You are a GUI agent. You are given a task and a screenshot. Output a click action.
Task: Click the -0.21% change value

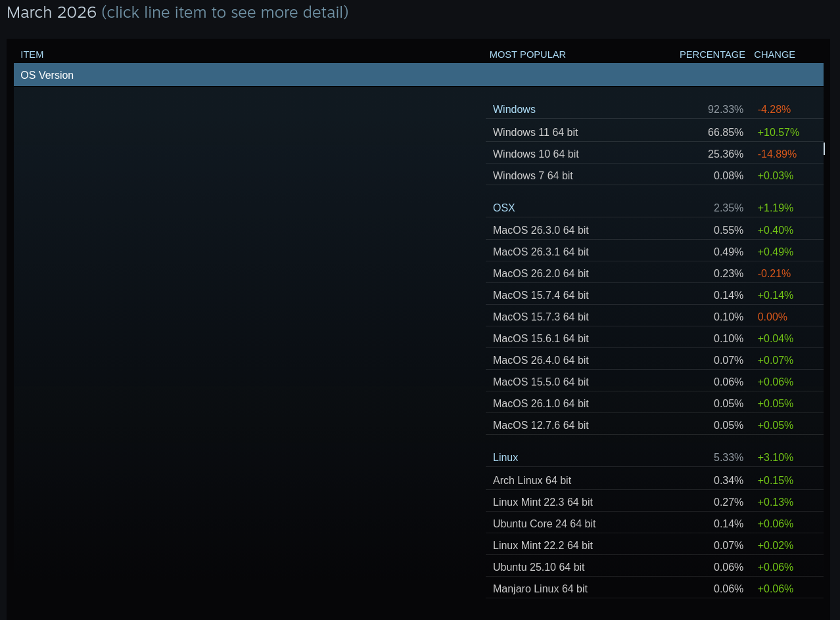774,273
